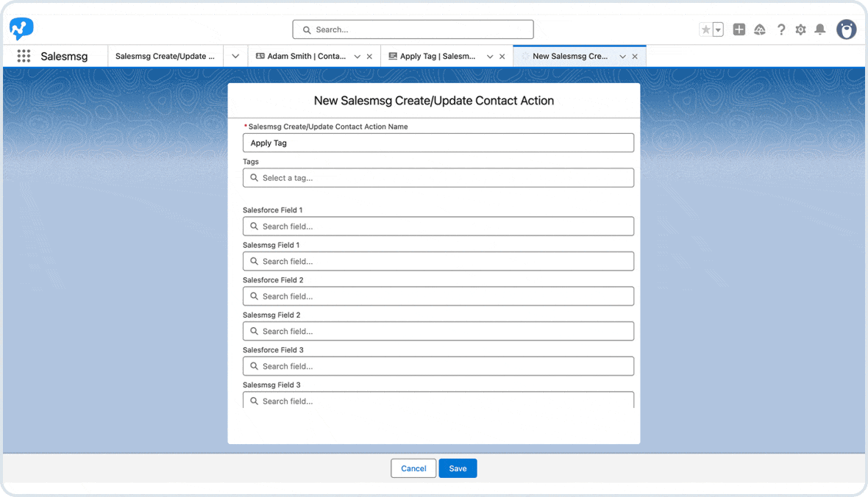Cancel the new contact action
Screen dimensions: 868x497
pyautogui.click(x=413, y=468)
